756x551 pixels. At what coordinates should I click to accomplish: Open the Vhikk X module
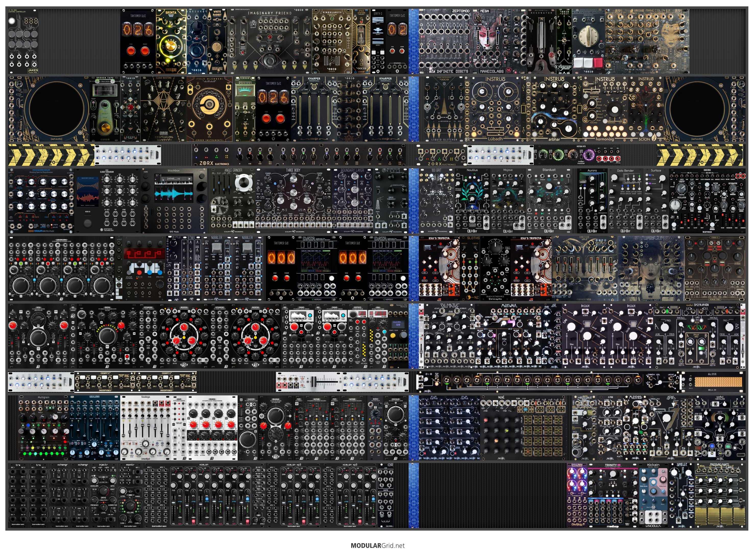[x=715, y=269]
